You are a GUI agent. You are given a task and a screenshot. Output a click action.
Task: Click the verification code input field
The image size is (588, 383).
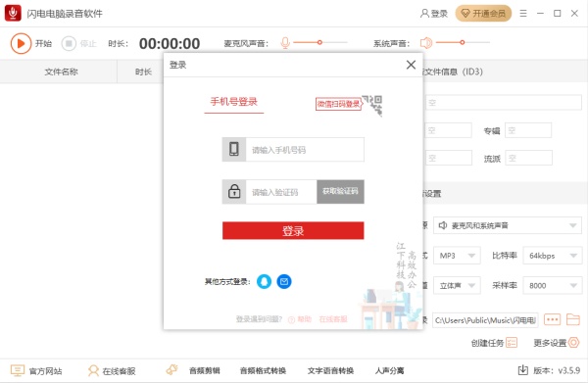[x=281, y=192]
